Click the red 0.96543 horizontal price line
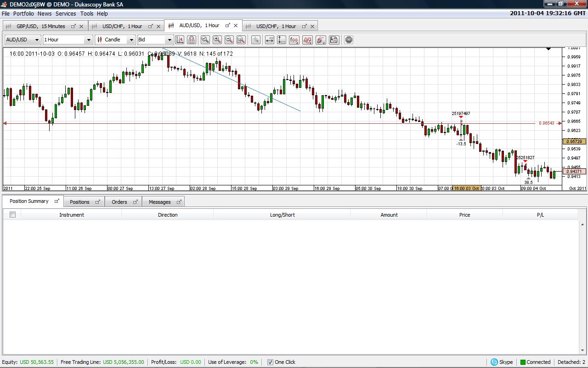The image size is (588, 368). point(276,123)
